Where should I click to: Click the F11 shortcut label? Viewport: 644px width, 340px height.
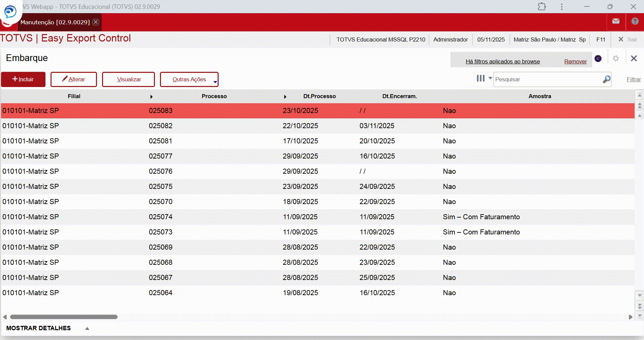(601, 39)
